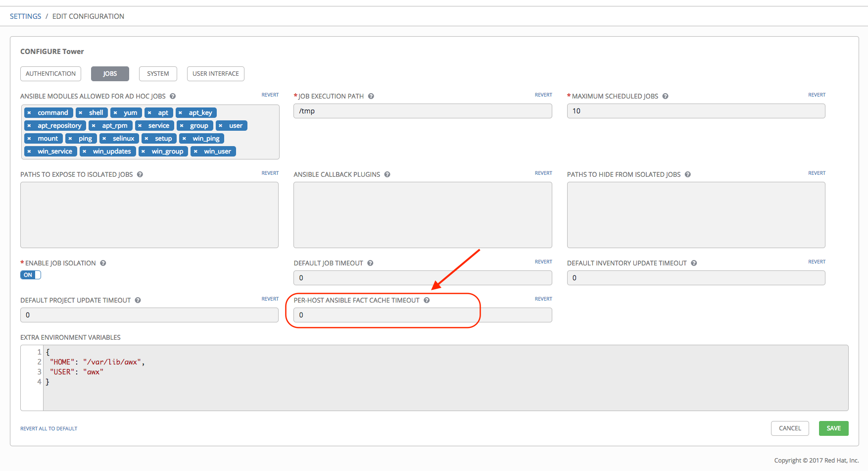Viewport: 868px width, 471px height.
Task: Revert Paths to Hide from Isolated Jobs
Action: pyautogui.click(x=817, y=173)
